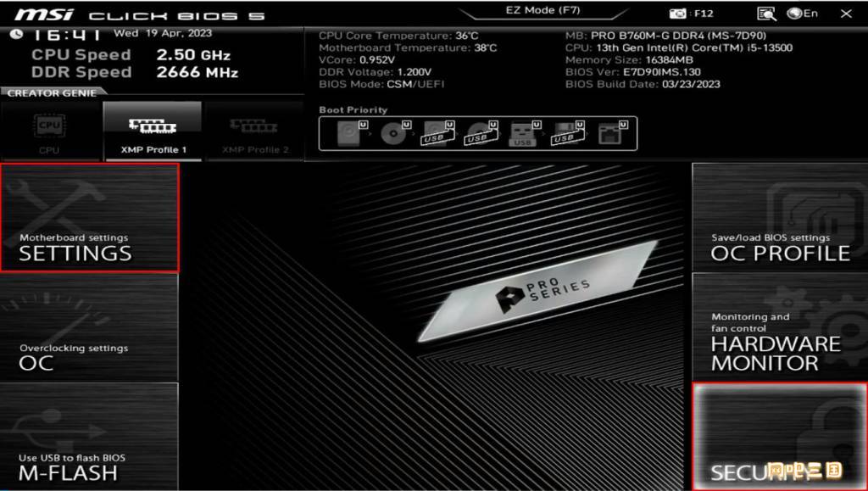Viewport: 868px width, 491px height.
Task: Click the Memory Size 16384MB line
Action: 629,59
